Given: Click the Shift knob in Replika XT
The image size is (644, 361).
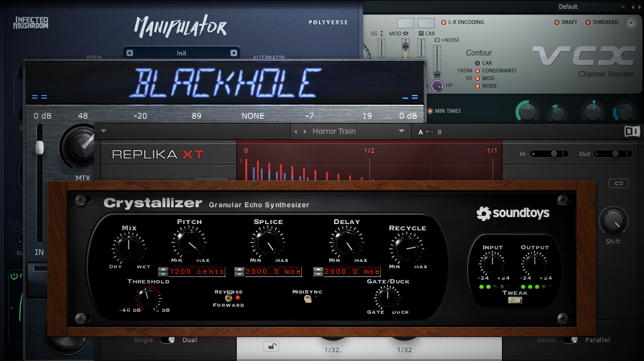Looking at the screenshot, I should coord(613,221).
